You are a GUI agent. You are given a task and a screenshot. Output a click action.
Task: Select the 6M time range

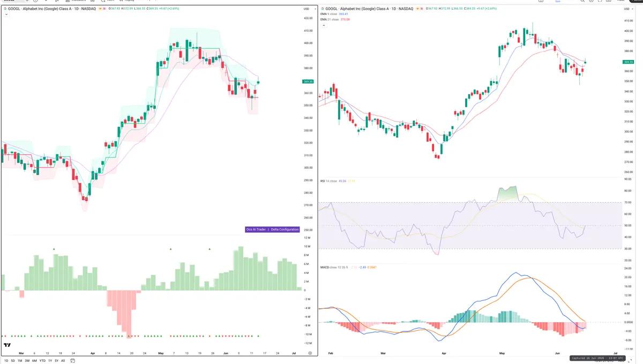tap(34, 361)
